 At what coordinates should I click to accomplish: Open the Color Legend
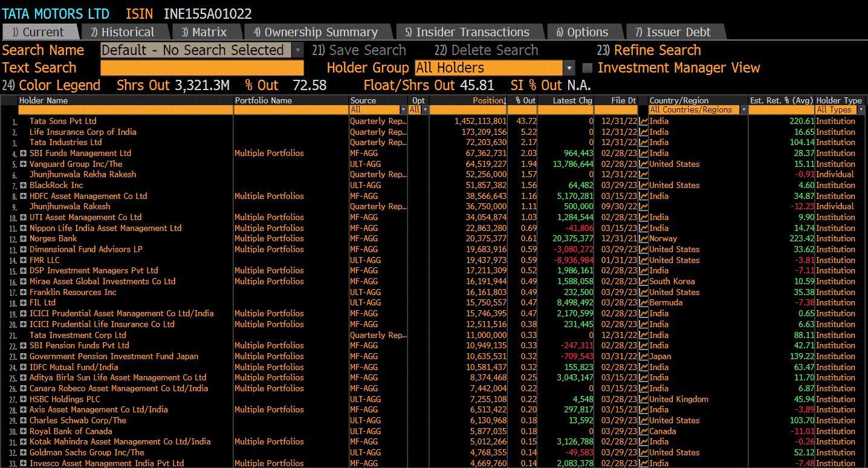coord(51,85)
